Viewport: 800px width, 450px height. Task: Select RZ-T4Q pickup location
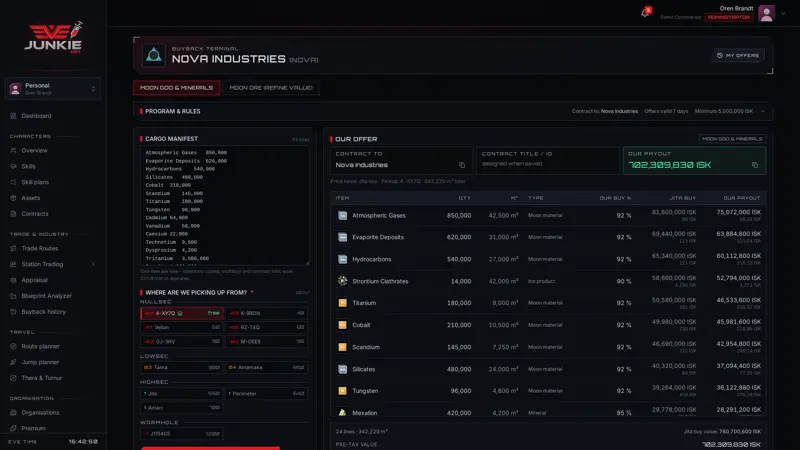[266, 328]
